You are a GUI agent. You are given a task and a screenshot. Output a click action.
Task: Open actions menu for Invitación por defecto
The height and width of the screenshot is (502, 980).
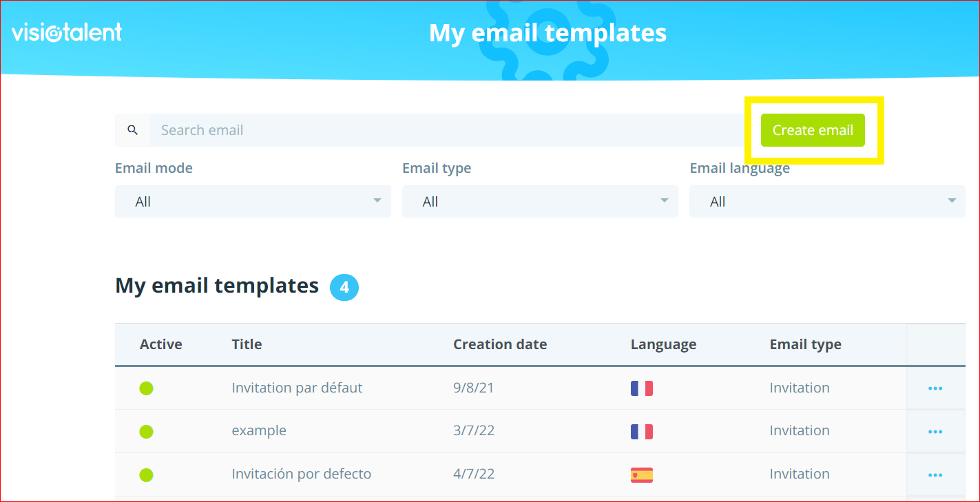(x=935, y=474)
